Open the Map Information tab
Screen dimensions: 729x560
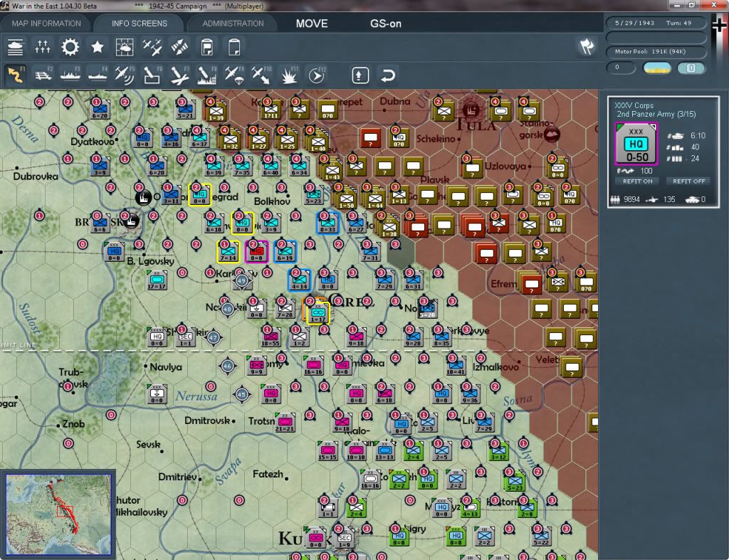click(46, 23)
